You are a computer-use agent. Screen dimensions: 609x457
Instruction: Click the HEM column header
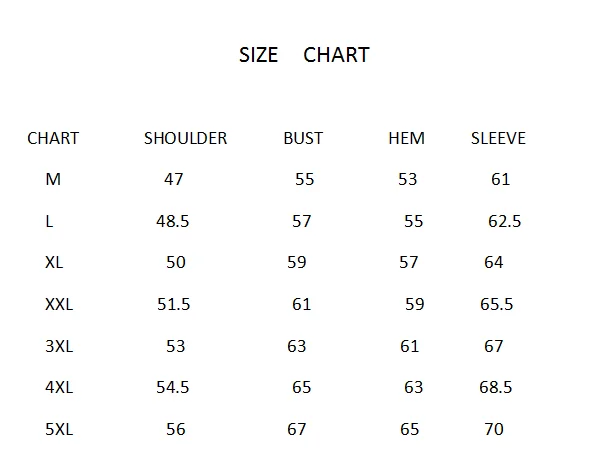pyautogui.click(x=406, y=139)
